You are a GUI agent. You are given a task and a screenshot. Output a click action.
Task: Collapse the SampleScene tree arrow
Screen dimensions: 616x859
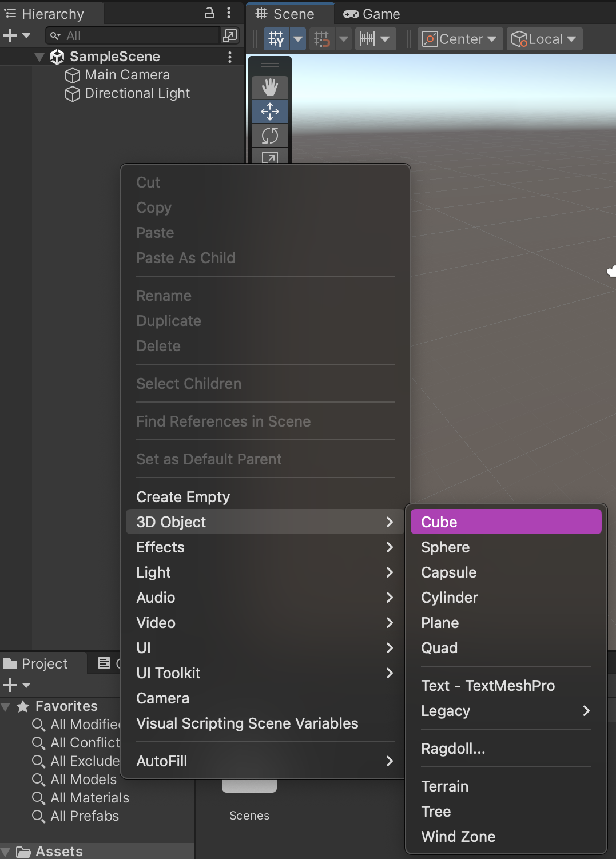click(39, 57)
